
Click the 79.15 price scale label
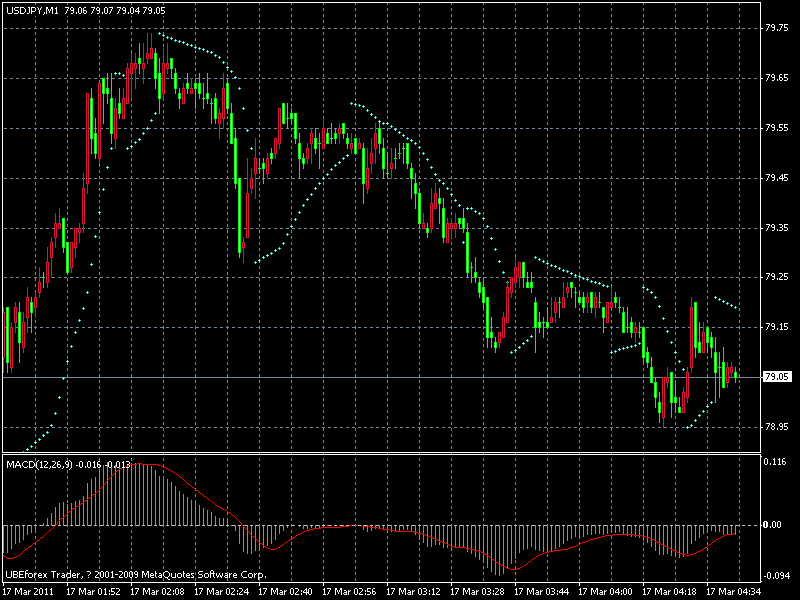tap(777, 327)
